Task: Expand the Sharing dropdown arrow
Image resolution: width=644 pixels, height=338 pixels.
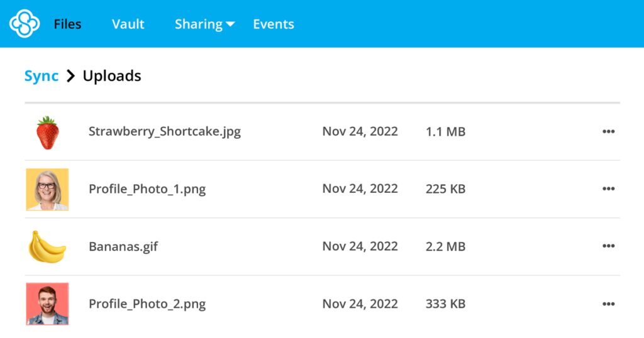Action: (x=230, y=25)
